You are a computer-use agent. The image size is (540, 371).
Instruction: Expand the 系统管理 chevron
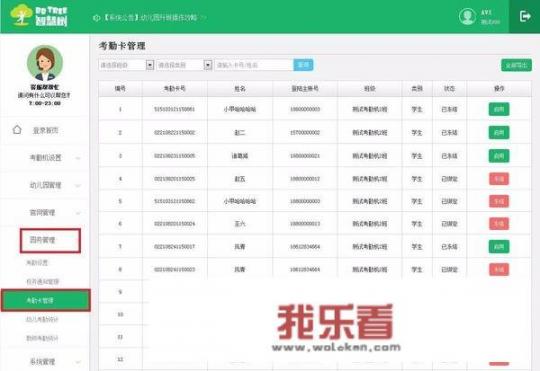[78, 362]
